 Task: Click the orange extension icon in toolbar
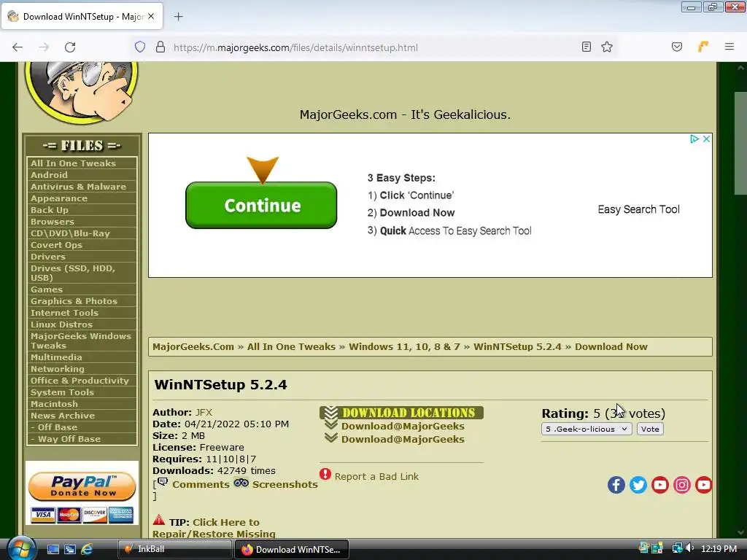(x=703, y=47)
